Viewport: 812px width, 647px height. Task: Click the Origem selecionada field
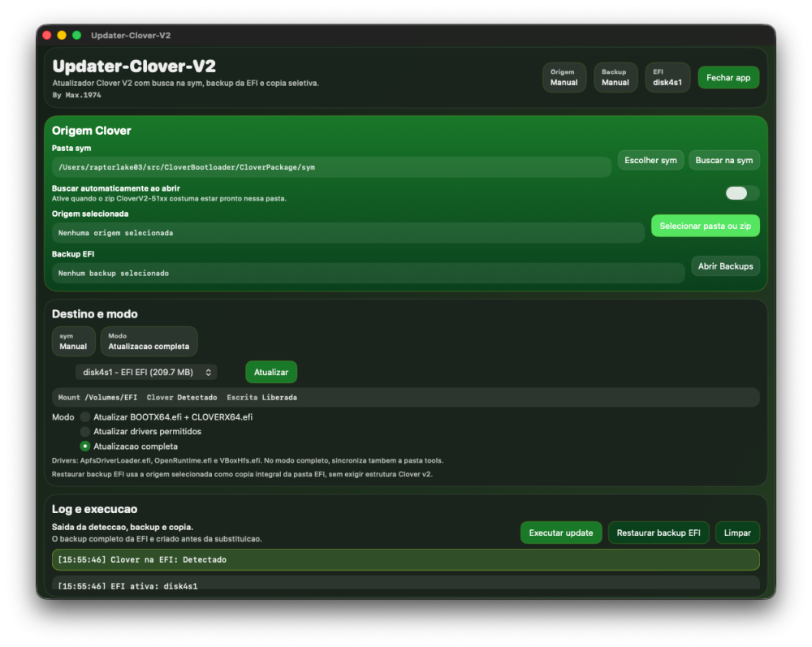pos(348,233)
